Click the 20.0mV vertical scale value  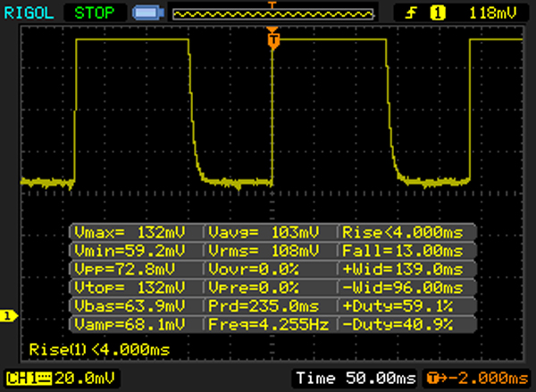point(85,379)
